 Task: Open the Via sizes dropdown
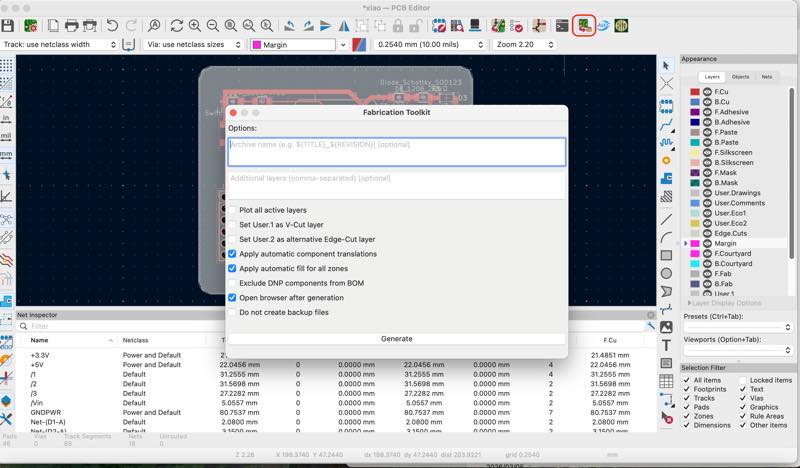point(193,44)
